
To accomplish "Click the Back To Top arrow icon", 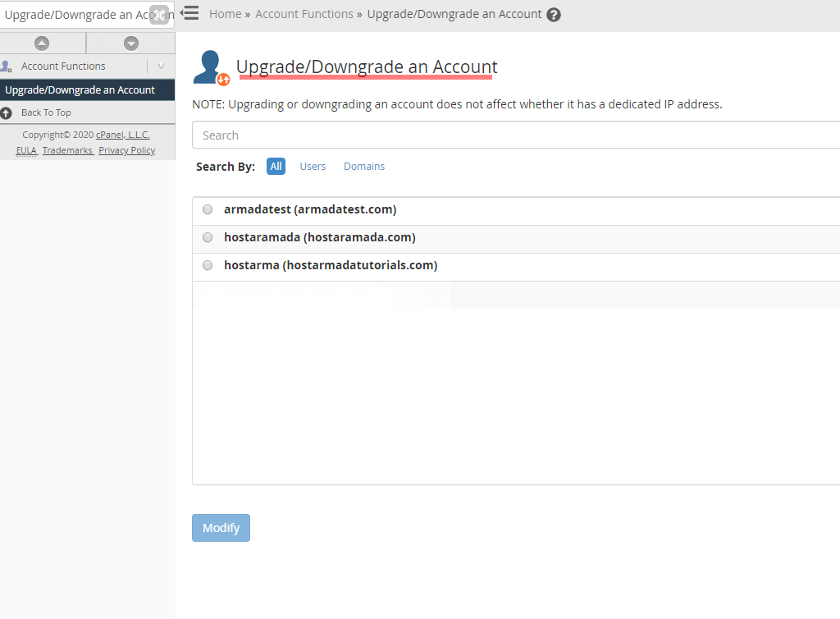I will 7,112.
